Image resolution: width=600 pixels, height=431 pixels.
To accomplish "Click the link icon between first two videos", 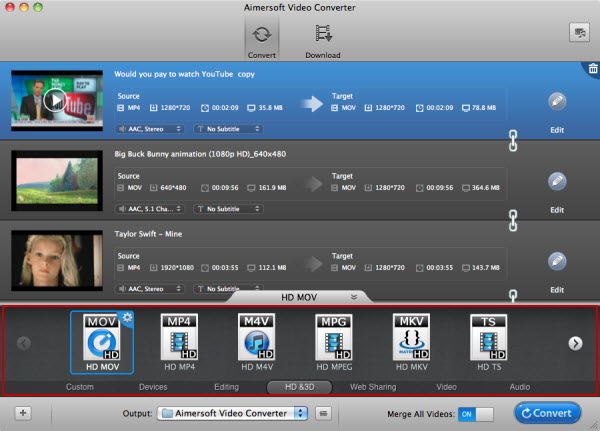I will click(x=514, y=140).
